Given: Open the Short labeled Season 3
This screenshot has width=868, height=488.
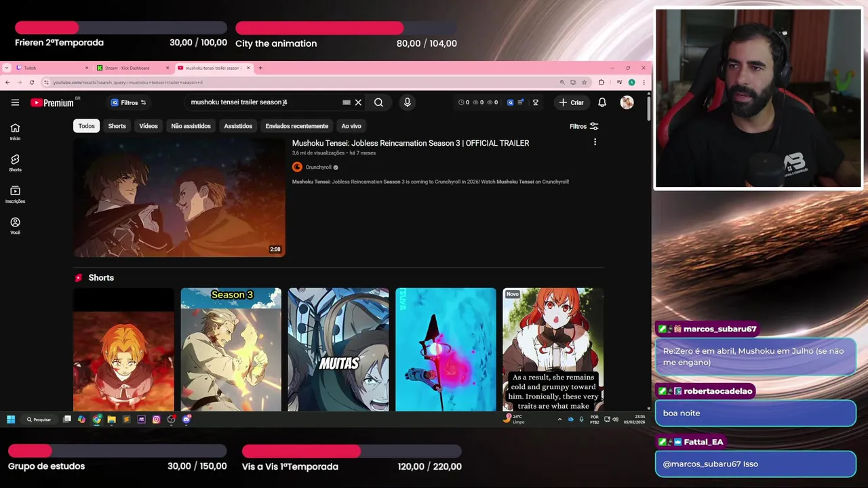Looking at the screenshot, I should (231, 350).
